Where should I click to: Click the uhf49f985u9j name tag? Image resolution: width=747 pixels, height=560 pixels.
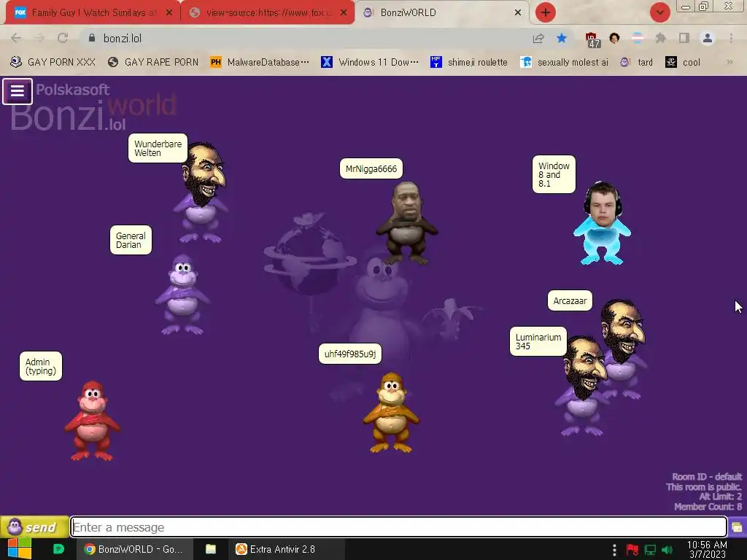(x=350, y=354)
